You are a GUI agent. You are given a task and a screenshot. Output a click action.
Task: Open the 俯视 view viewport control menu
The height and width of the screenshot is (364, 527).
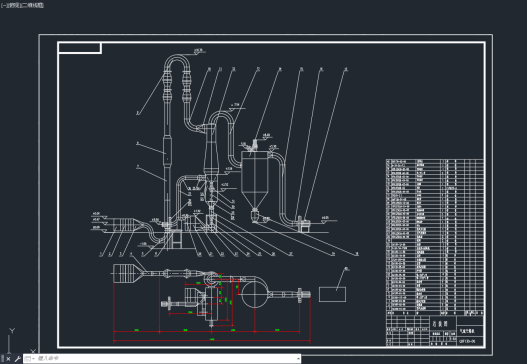click(x=15, y=5)
